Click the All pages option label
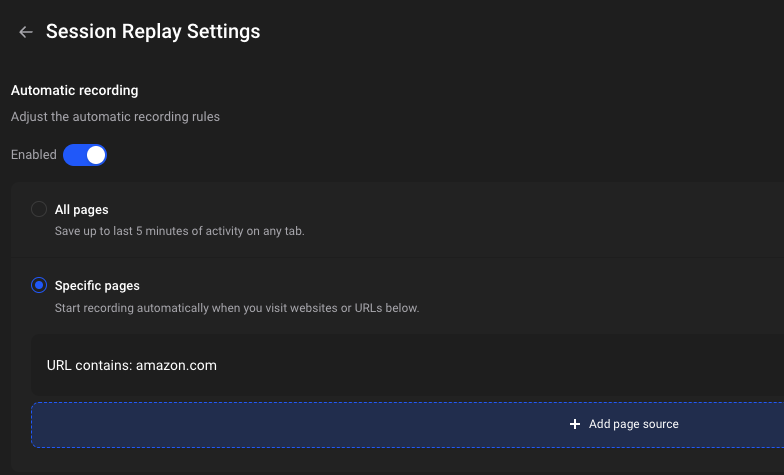Image resolution: width=784 pixels, height=475 pixels. click(82, 210)
